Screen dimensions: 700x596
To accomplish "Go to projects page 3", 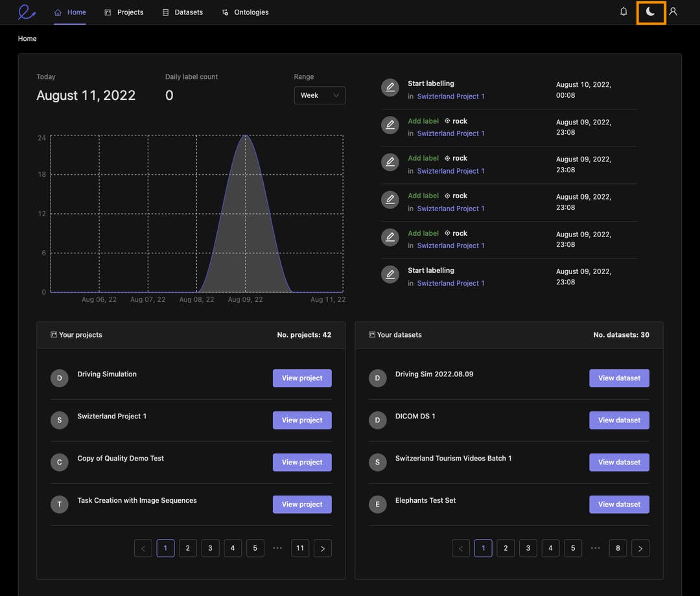I will tap(210, 548).
